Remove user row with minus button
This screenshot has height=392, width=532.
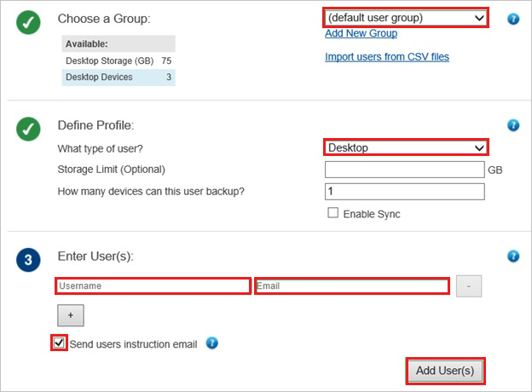(469, 286)
